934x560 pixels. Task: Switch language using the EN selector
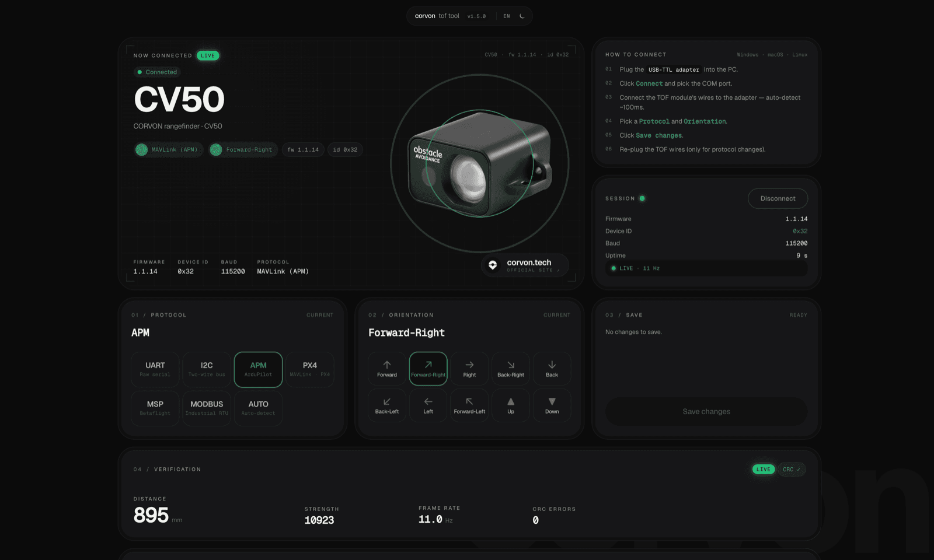(507, 16)
